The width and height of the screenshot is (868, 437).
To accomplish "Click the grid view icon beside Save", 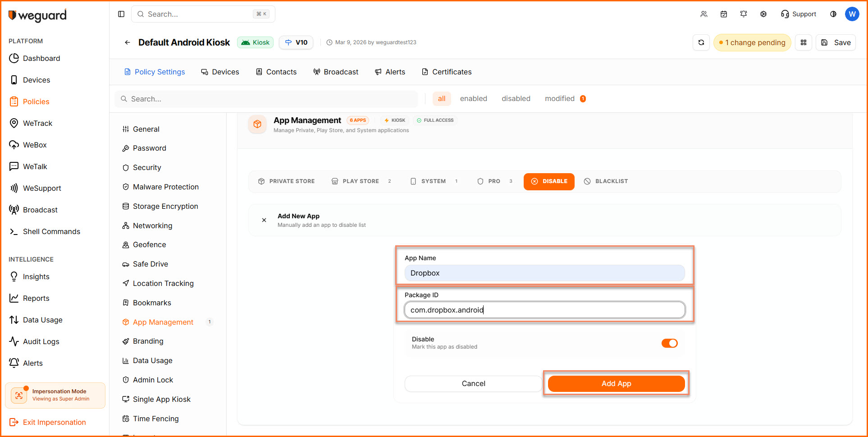I will [803, 42].
